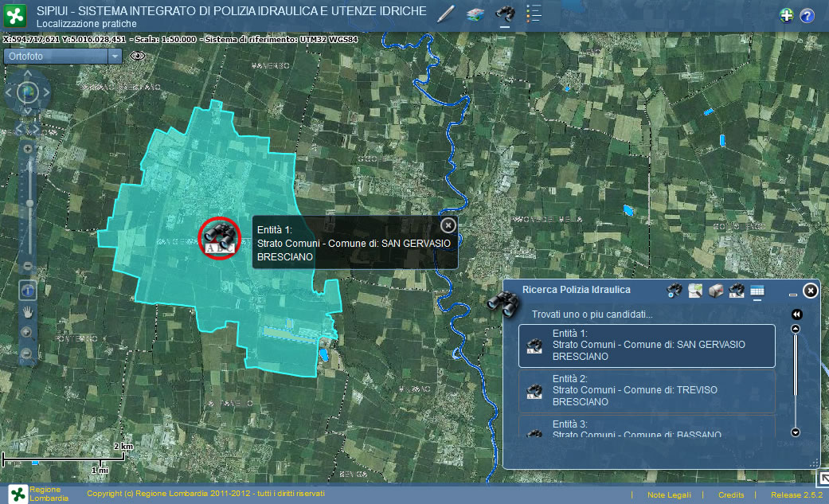Open the map magnifier search tab
This screenshot has height=504, width=829.
pos(695,291)
